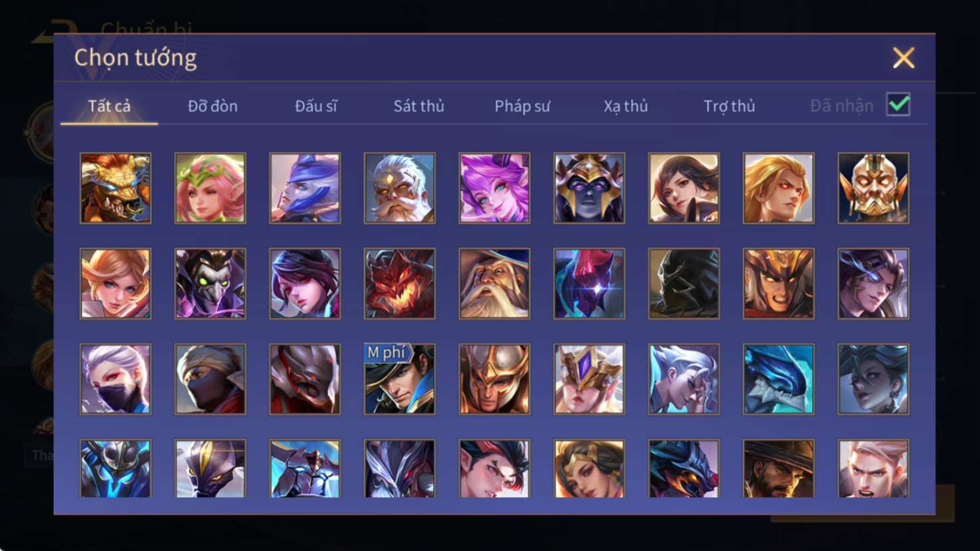Choose the white-bearded elder hero portrait
The height and width of the screenshot is (551, 980).
point(399,188)
